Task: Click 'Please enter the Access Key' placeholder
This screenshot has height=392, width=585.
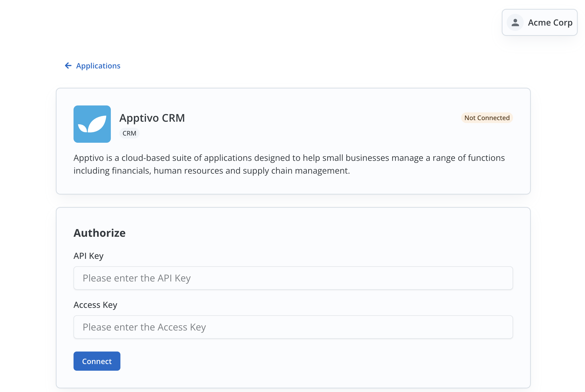Action: click(144, 327)
